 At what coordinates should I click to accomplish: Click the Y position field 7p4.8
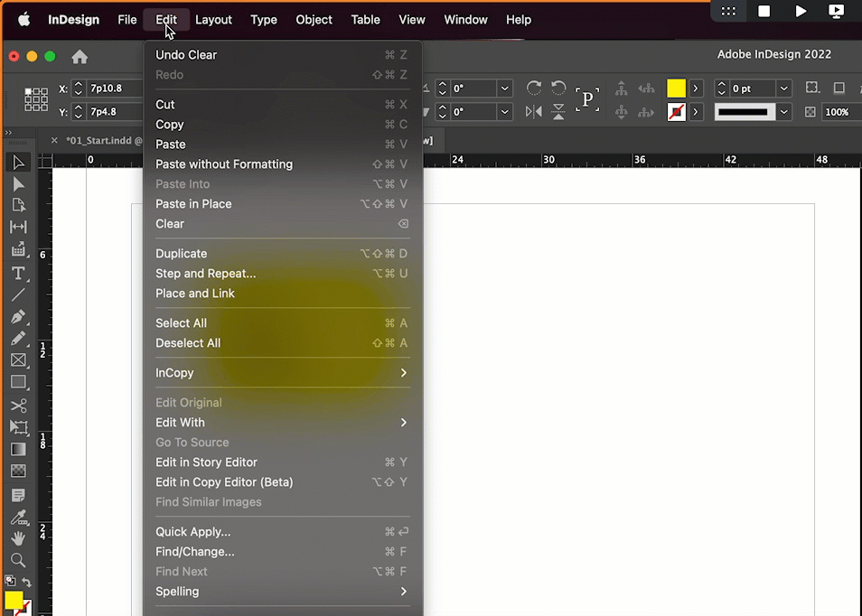[115, 112]
